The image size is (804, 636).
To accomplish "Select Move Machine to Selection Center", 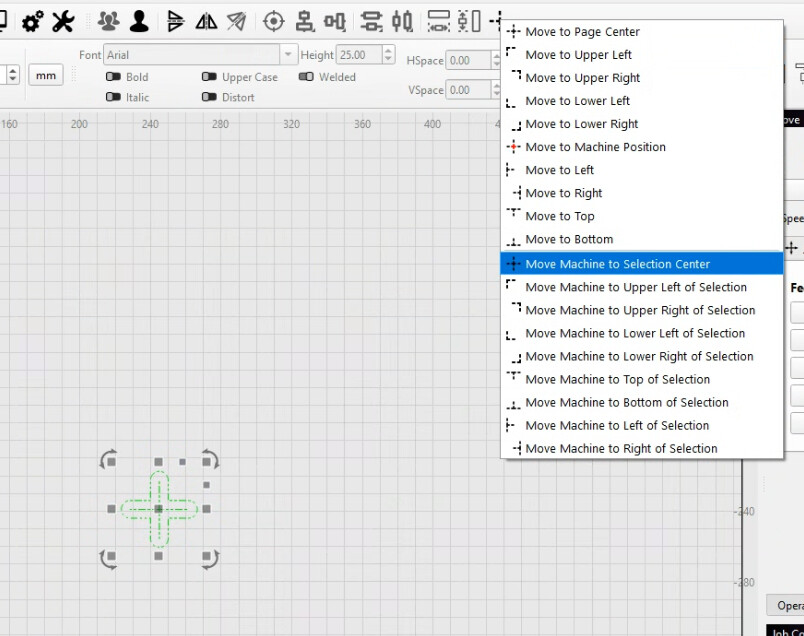I will [617, 264].
